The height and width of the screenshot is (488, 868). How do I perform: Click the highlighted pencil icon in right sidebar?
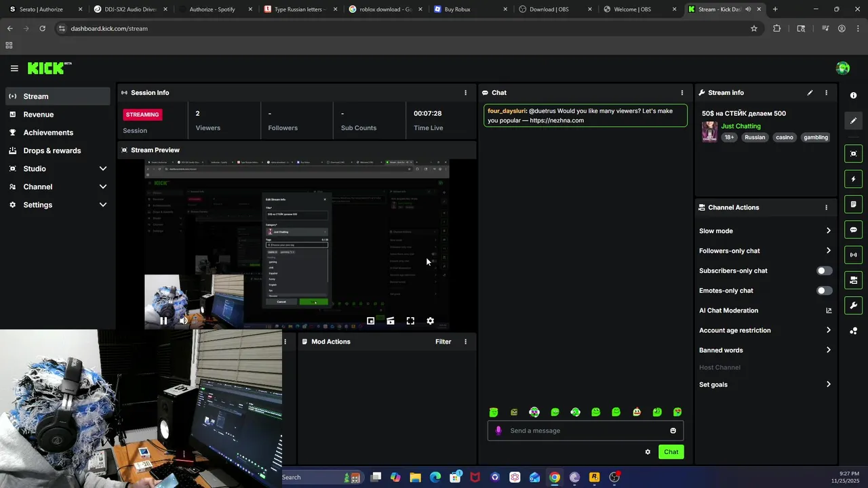pyautogui.click(x=854, y=121)
